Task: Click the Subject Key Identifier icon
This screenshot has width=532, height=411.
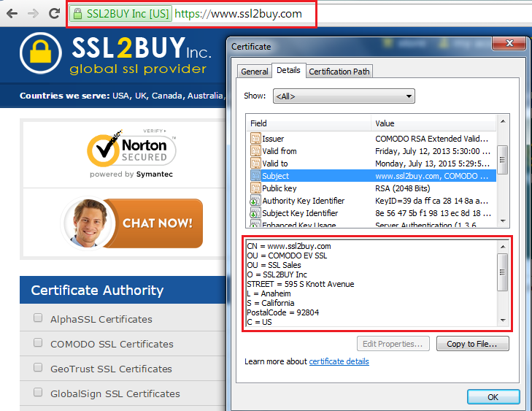Action: pyautogui.click(x=255, y=213)
